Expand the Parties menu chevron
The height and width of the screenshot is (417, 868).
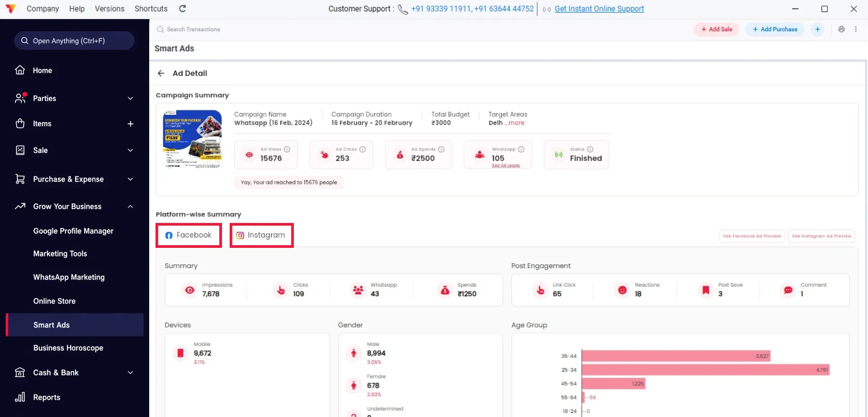(x=130, y=98)
